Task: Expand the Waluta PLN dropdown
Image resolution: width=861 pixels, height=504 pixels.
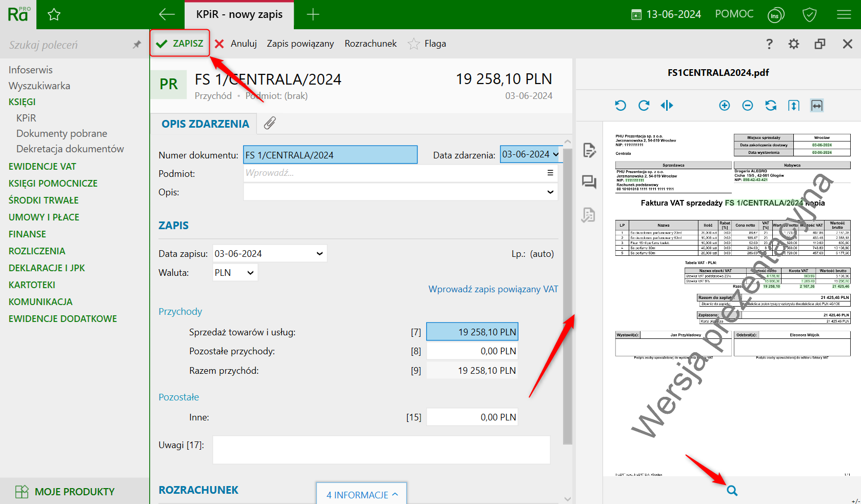Action: (250, 273)
